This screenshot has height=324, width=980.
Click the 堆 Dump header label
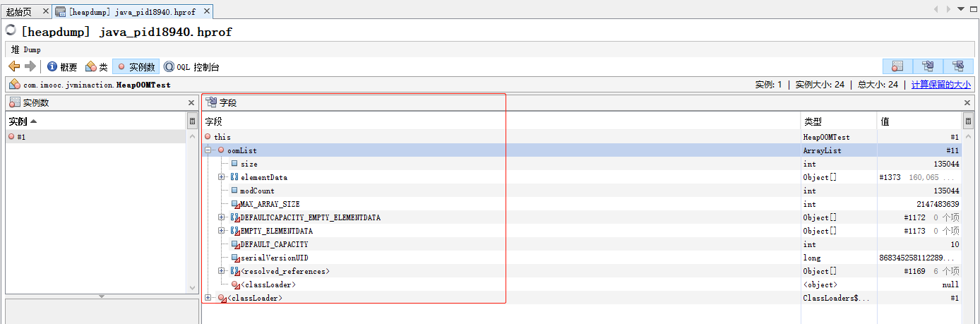pos(26,50)
